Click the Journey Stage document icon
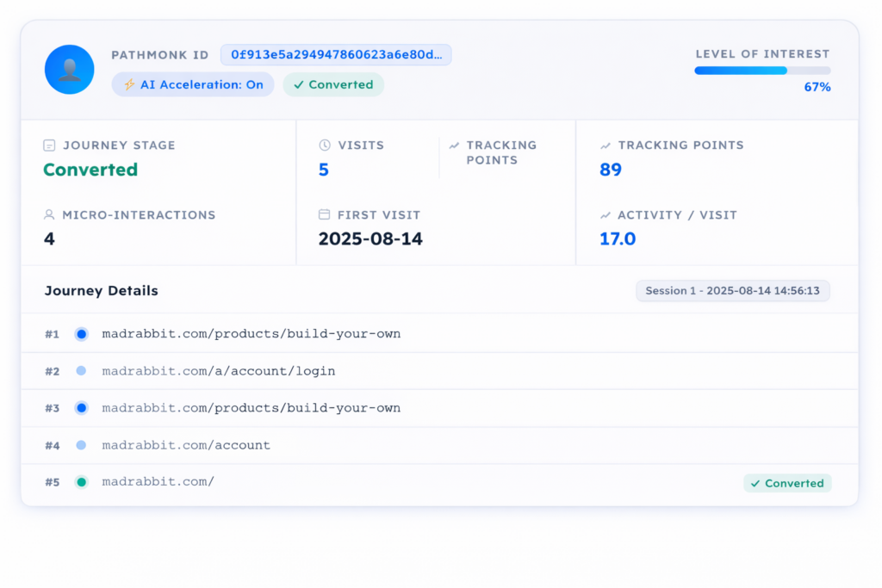 [x=50, y=145]
